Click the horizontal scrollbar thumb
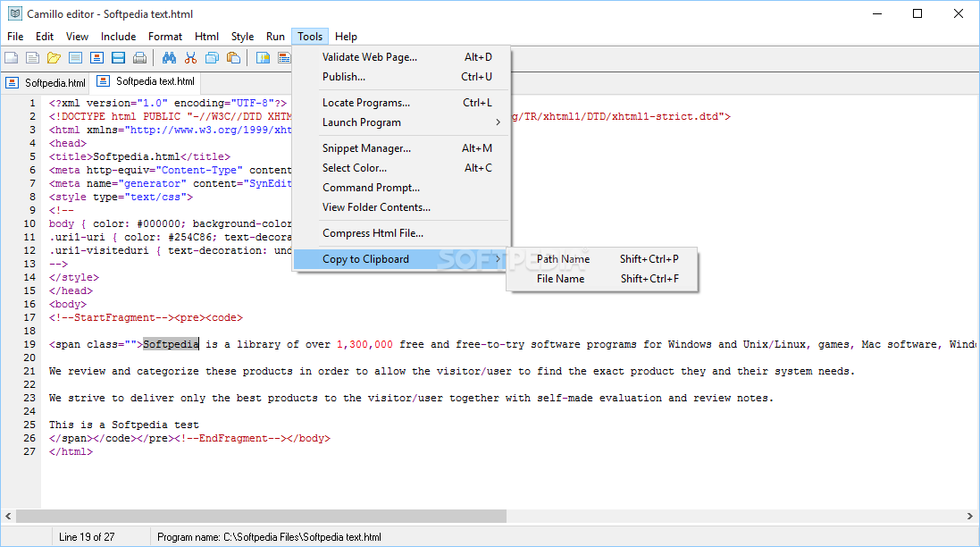 261,517
